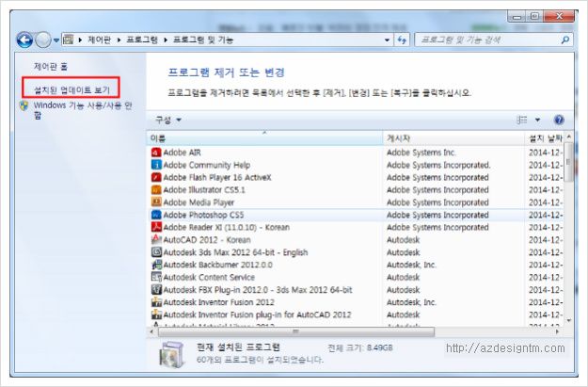This screenshot has width=588, height=387.
Task: Click the Adobe Flash Player 16 ActiveX icon
Action: pyautogui.click(x=156, y=177)
